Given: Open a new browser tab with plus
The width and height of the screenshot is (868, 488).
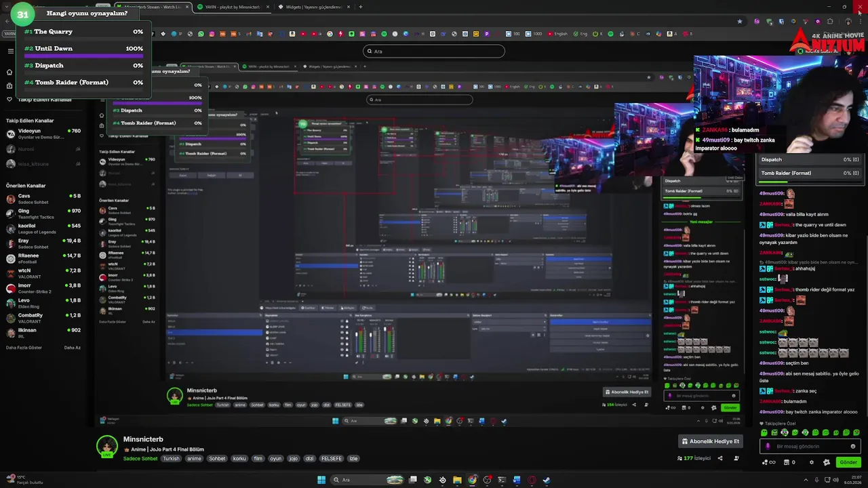Looking at the screenshot, I should (x=360, y=7).
